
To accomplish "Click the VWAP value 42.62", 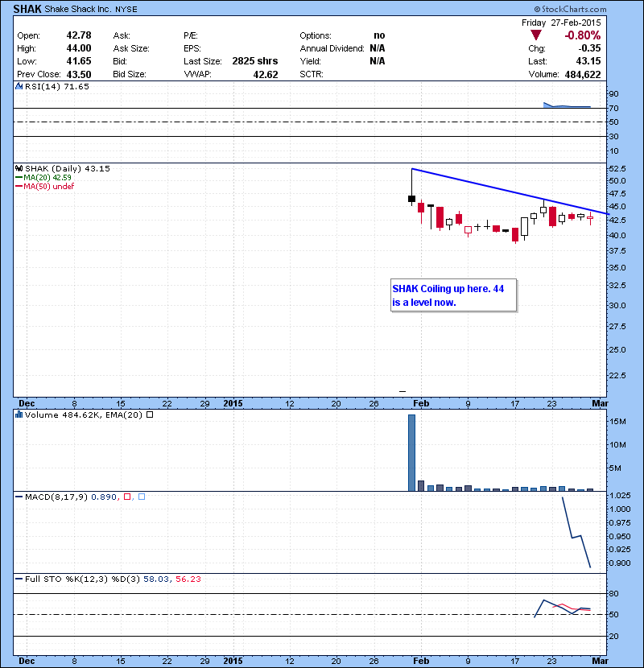I will coord(266,75).
